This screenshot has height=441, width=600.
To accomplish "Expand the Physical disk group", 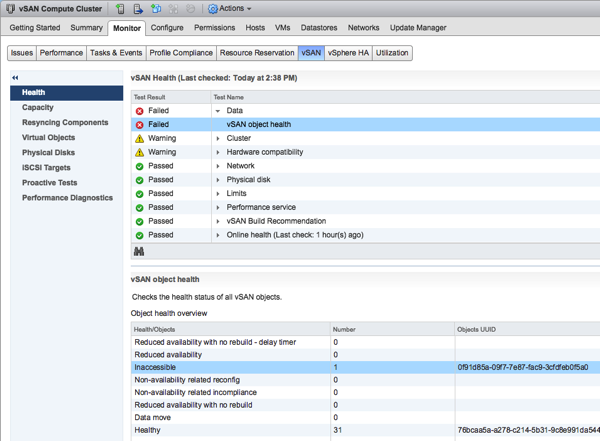I will pyautogui.click(x=218, y=180).
